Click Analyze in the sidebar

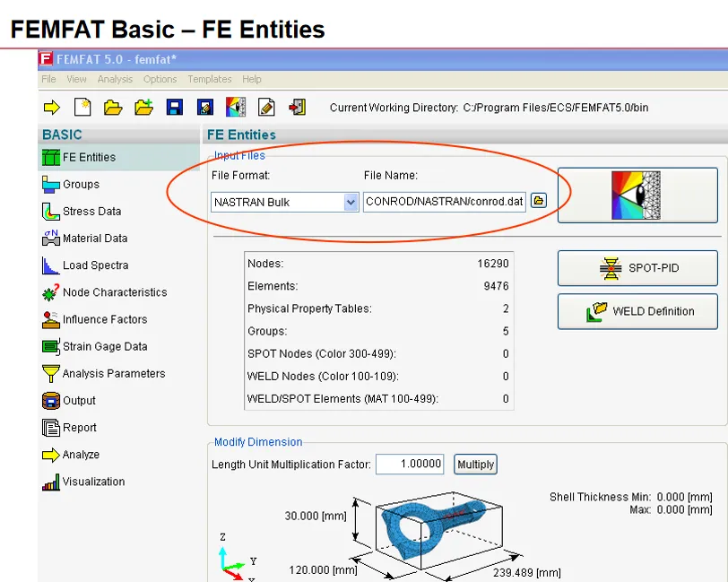(x=71, y=455)
